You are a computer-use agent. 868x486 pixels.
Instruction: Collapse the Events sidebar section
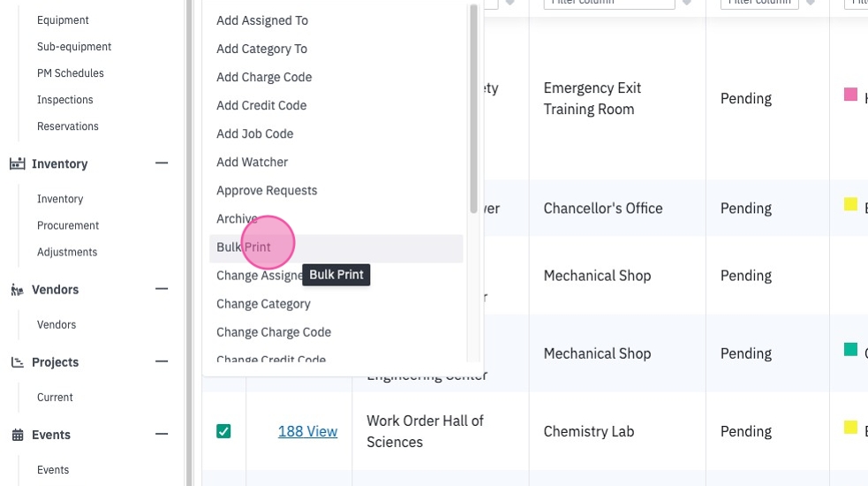click(162, 434)
